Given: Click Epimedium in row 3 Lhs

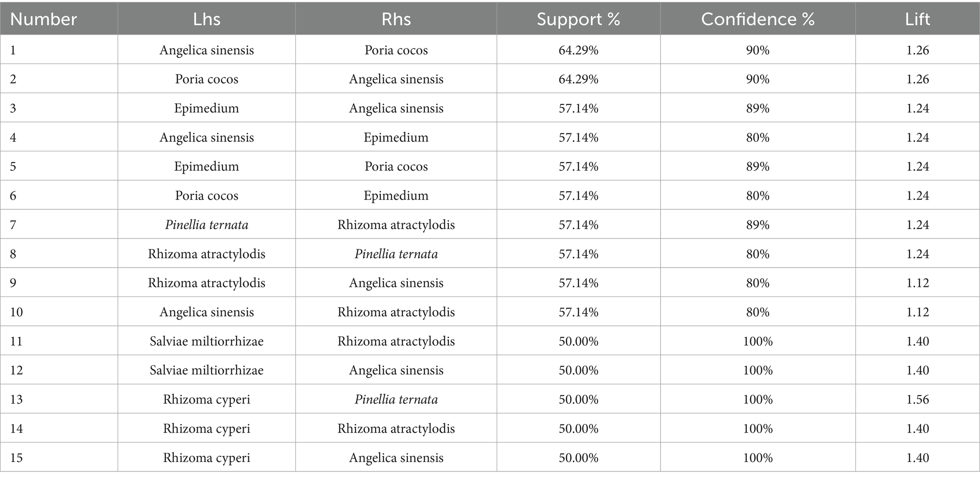Looking at the screenshot, I should pyautogui.click(x=207, y=109).
